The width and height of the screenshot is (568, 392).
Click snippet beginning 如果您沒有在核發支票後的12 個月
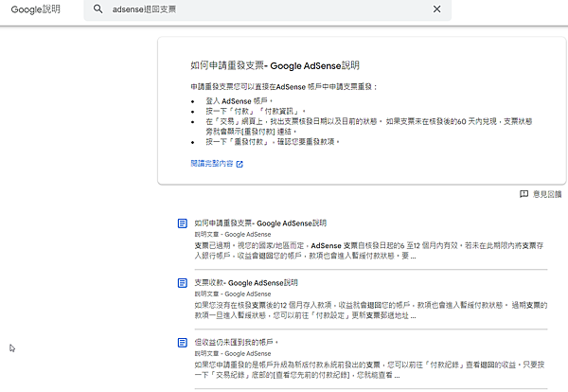(x=371, y=311)
